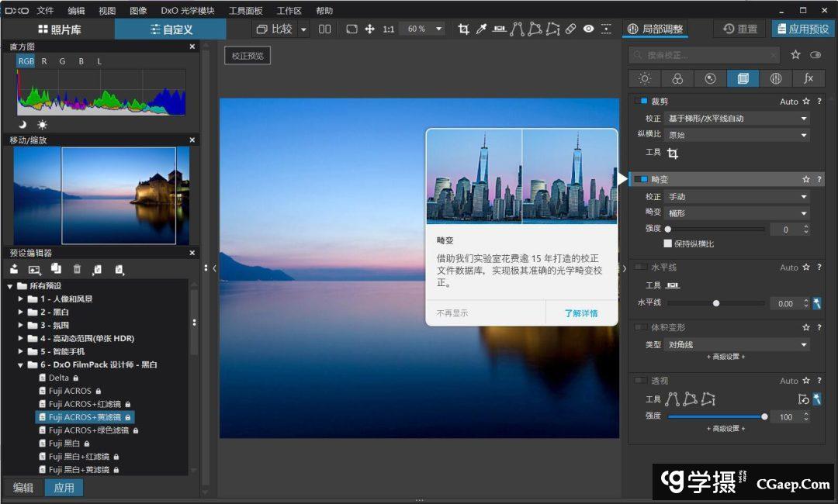Viewport: 838px width, 504px height.
Task: Open the Color corrections palette (three circles icon)
Action: 677,78
